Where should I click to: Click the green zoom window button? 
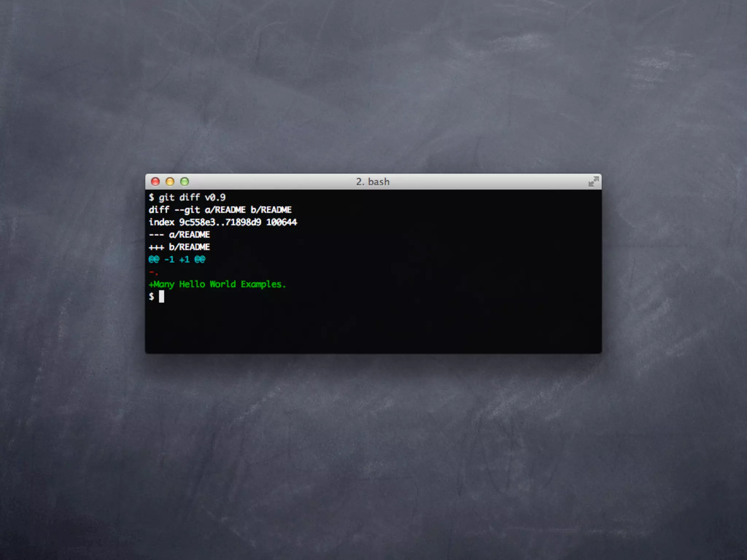pos(185,182)
